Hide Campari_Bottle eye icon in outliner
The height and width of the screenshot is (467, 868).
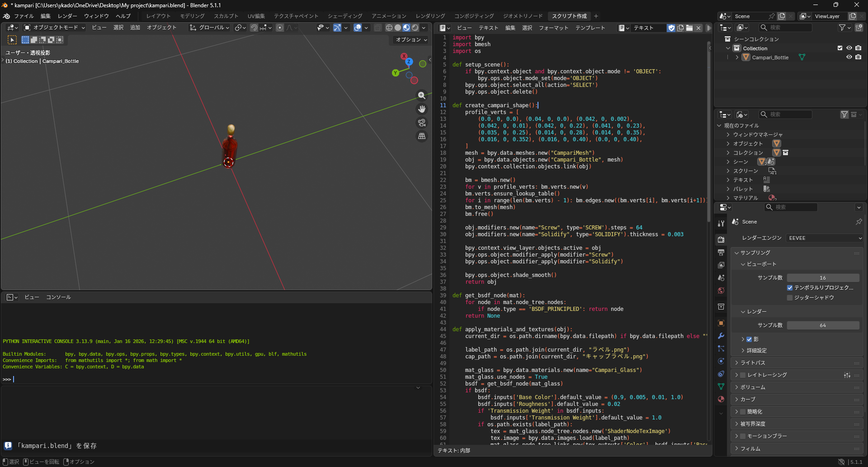point(849,57)
